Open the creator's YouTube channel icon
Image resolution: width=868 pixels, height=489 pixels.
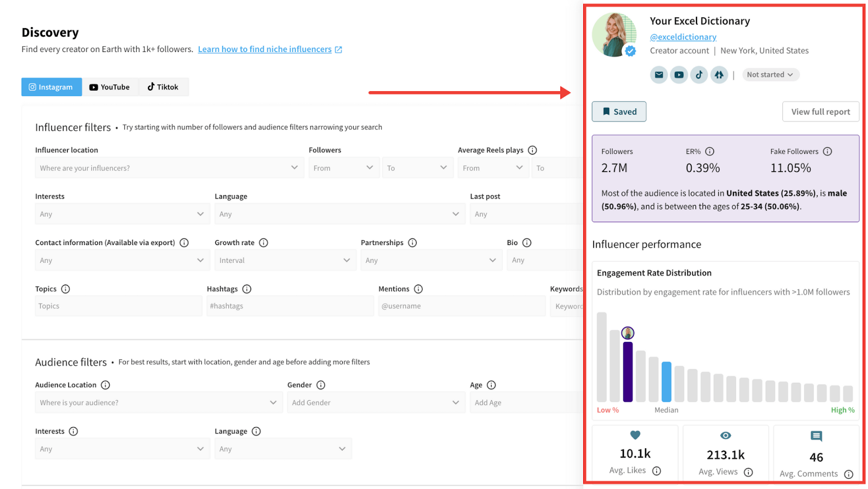pos(679,74)
